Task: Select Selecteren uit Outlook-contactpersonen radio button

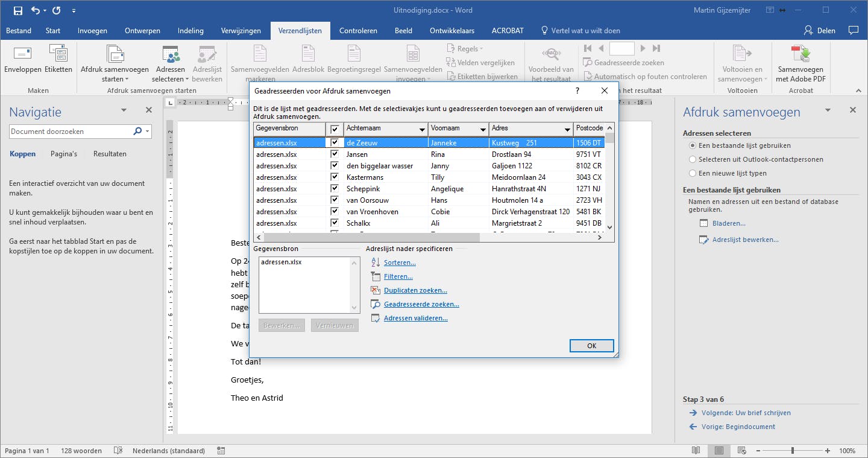Action: (x=692, y=159)
